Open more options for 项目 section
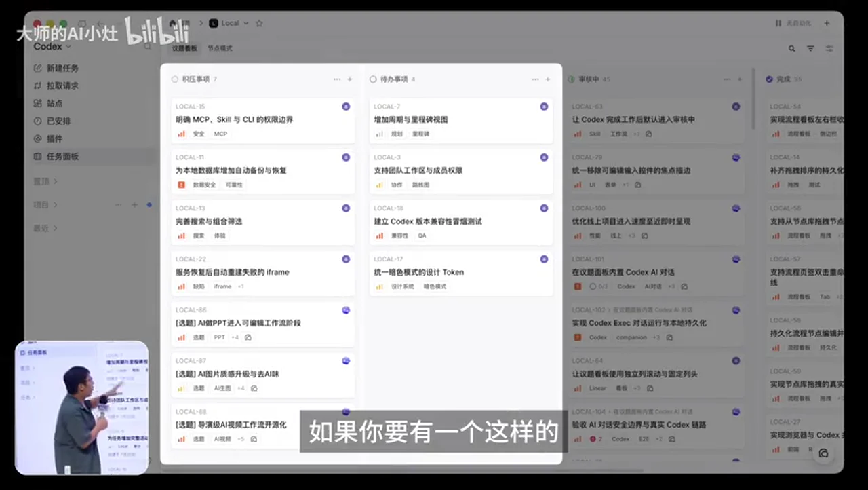Viewport: 868px width, 490px height. [119, 204]
